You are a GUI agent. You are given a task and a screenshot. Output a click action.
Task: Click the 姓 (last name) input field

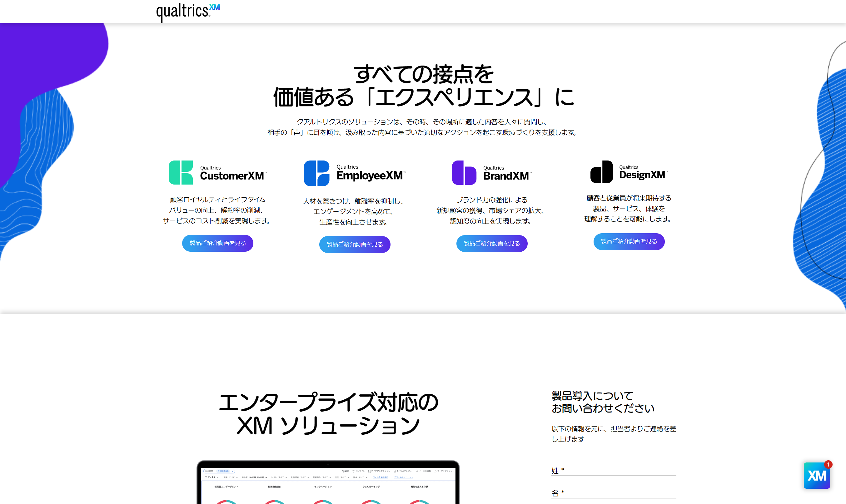pos(614,470)
